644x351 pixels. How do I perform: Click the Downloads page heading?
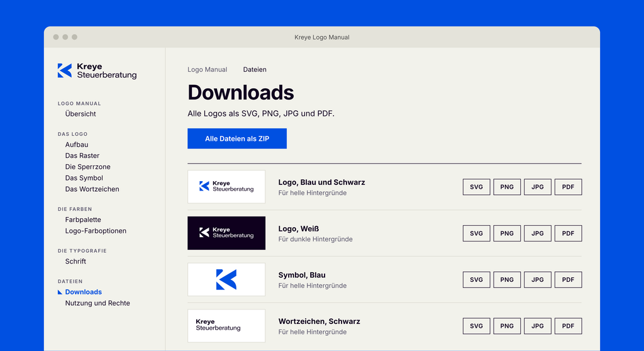point(241,92)
